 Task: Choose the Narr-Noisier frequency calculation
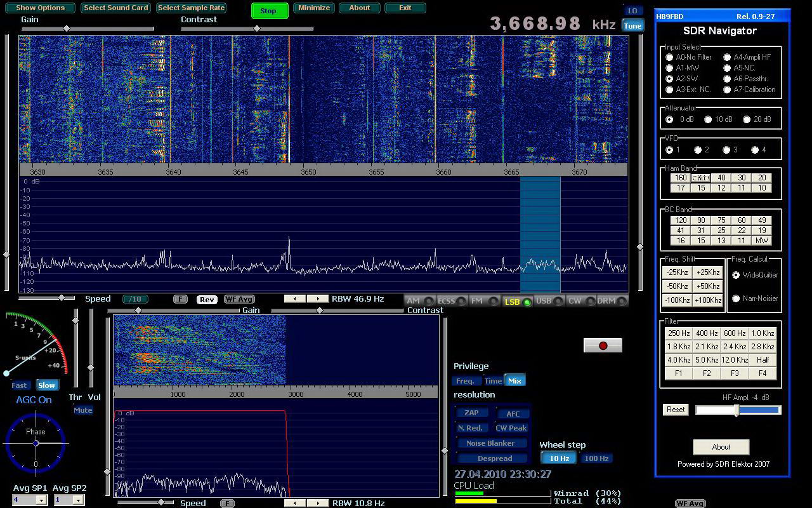[x=736, y=298]
